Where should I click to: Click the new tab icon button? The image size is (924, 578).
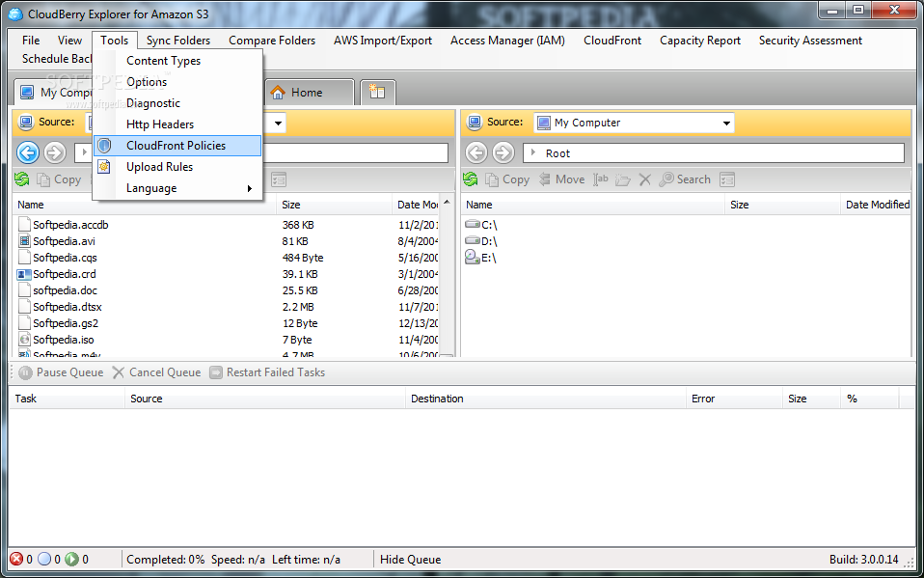[377, 93]
